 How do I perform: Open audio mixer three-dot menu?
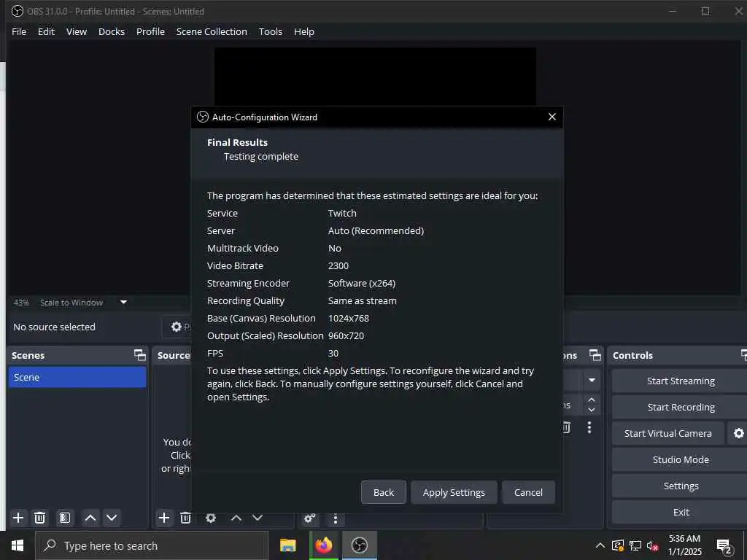[336, 518]
